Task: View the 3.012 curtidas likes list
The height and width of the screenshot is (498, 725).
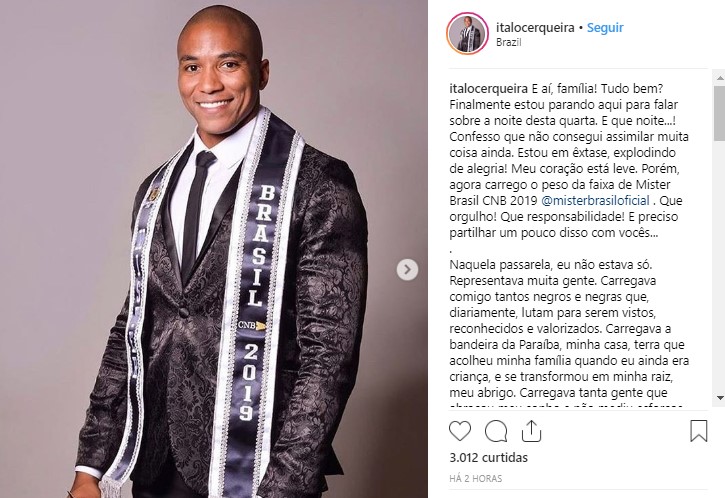Action: pyautogui.click(x=488, y=457)
